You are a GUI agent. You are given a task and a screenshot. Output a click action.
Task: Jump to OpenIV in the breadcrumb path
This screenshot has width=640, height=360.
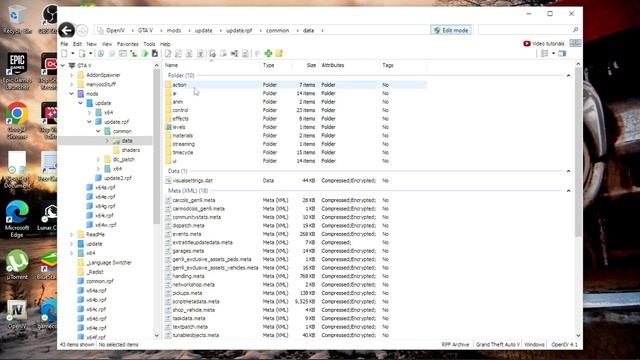[x=116, y=31]
